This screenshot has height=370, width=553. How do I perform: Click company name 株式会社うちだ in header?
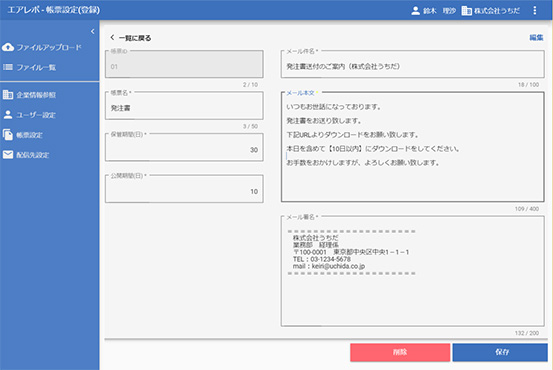pyautogui.click(x=497, y=11)
